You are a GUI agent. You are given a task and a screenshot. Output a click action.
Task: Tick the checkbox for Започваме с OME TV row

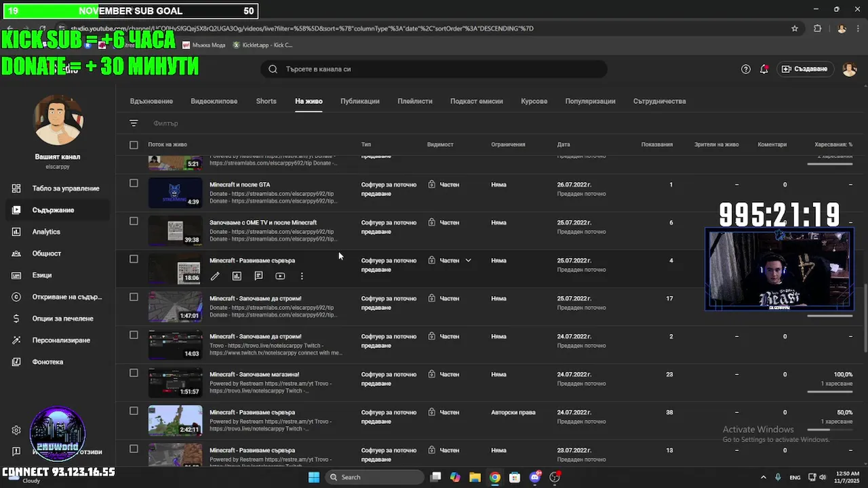tap(134, 221)
